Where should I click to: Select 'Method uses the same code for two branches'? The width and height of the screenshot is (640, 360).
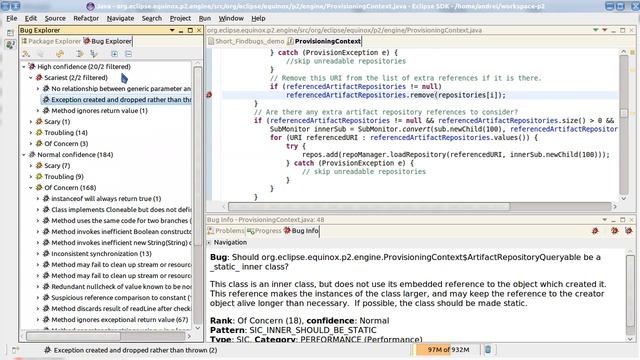(x=117, y=221)
